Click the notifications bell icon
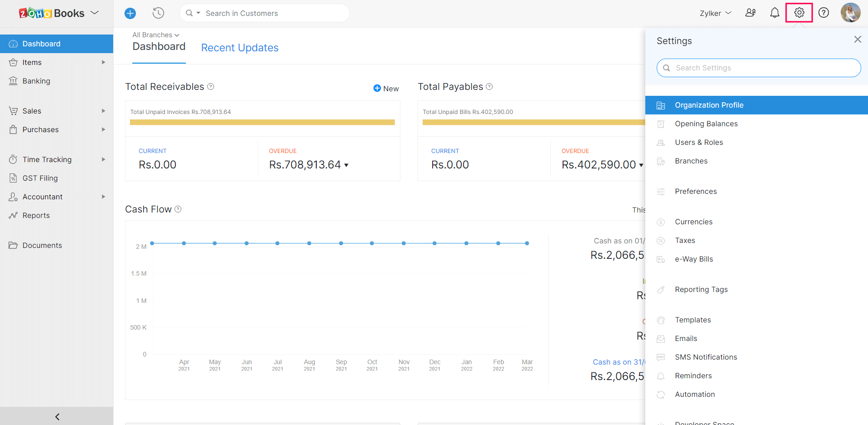 (x=774, y=13)
